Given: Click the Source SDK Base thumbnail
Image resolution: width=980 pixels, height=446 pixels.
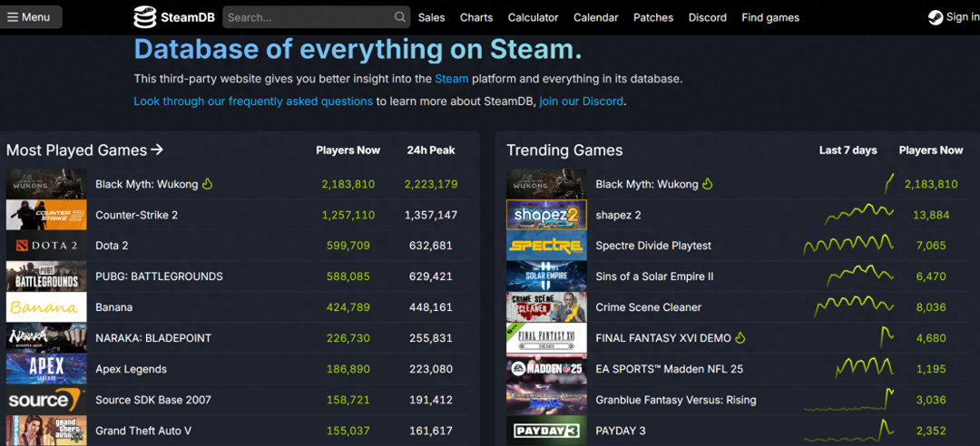Looking at the screenshot, I should [46, 399].
